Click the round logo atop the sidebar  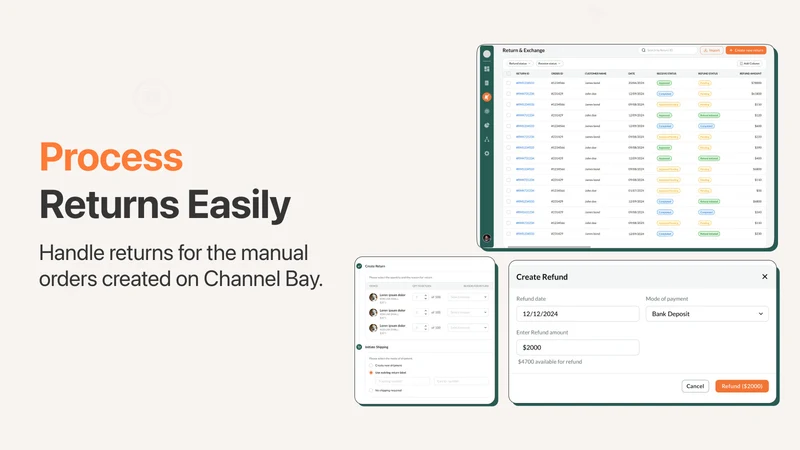point(487,54)
